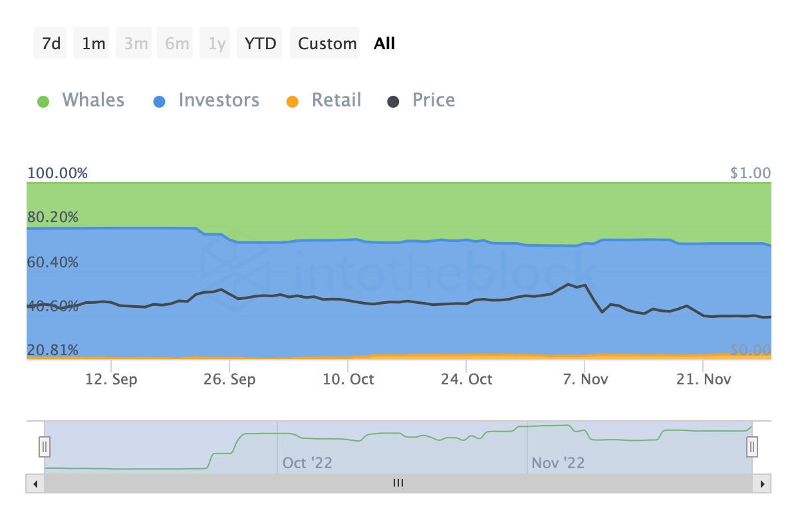Screen dimensions: 798x532
Task: Click the scrollbar grip handle
Action: pyautogui.click(x=398, y=483)
